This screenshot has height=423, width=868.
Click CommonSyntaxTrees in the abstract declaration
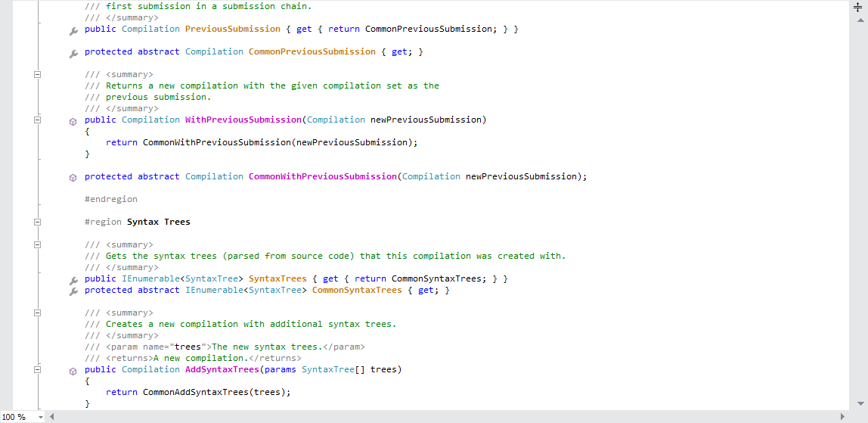[x=357, y=290]
